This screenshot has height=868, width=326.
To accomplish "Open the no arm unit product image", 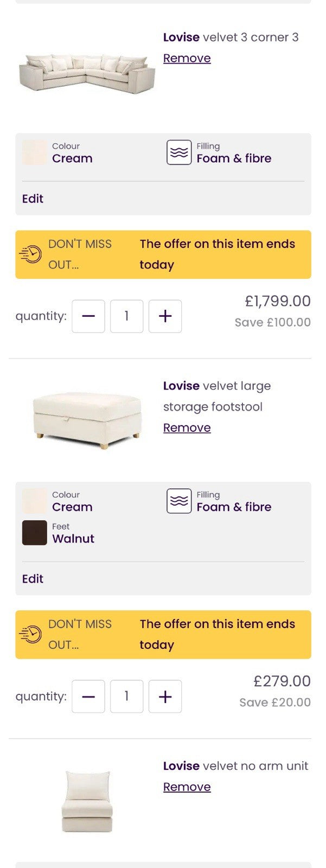I will [x=87, y=802].
